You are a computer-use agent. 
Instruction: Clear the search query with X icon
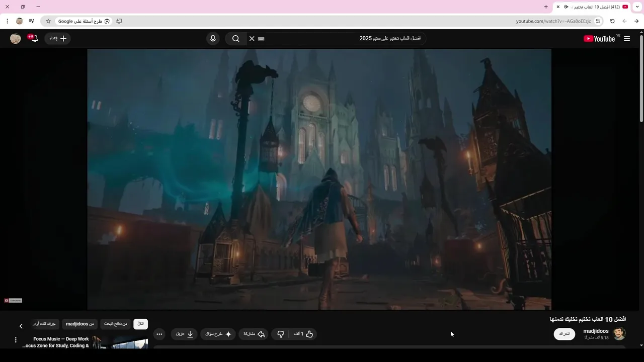pos(252,39)
